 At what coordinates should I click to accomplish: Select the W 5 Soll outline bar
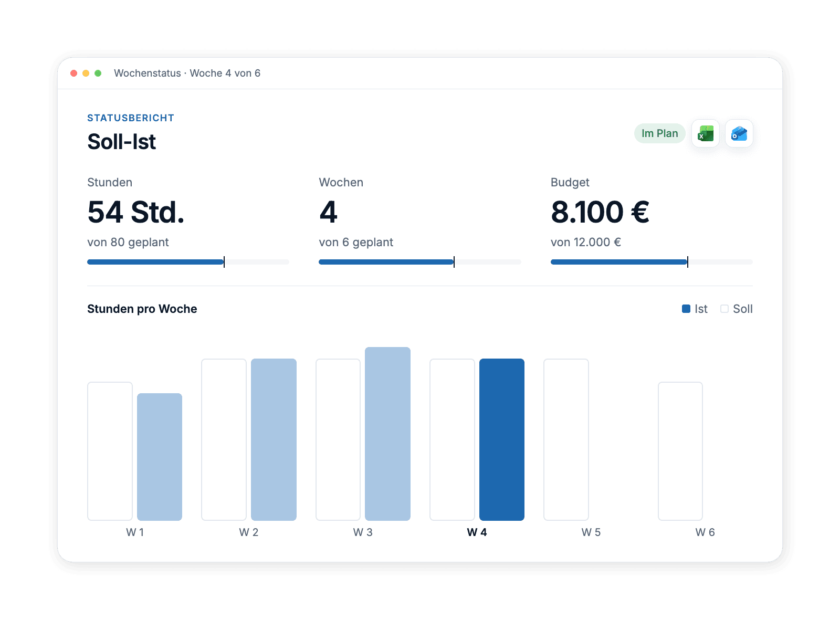pyautogui.click(x=566, y=439)
